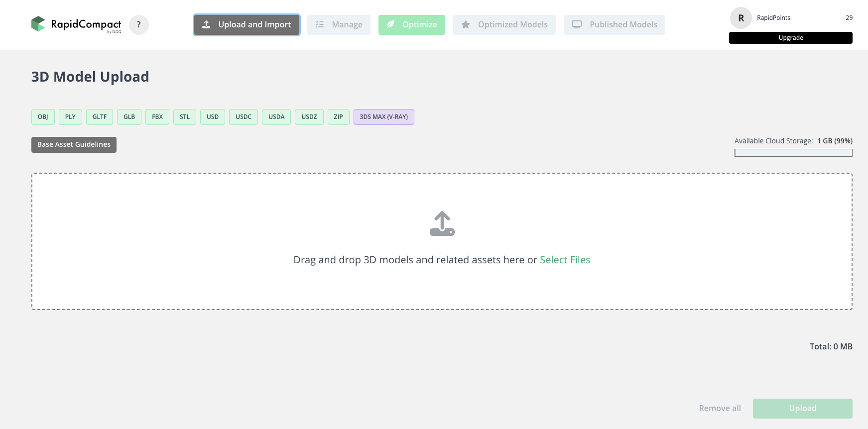Image resolution: width=868 pixels, height=429 pixels.
Task: Click the cloud storage progress bar
Action: (793, 153)
